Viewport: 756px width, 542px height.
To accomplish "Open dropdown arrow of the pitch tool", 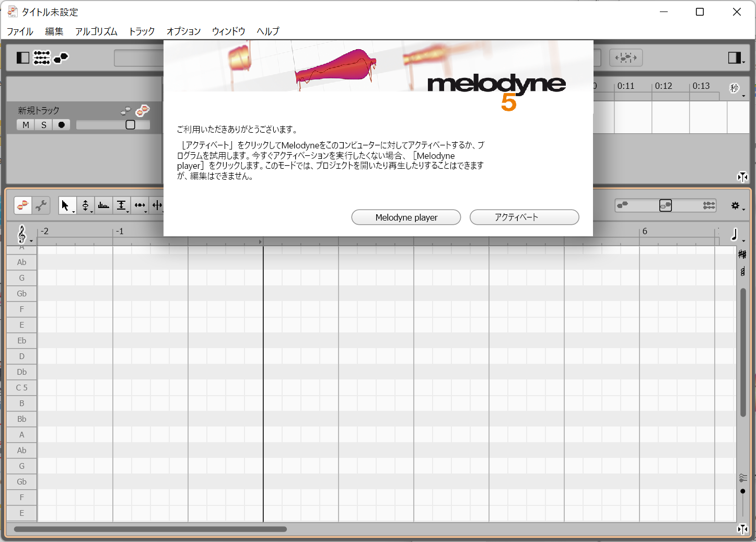I will (92, 212).
